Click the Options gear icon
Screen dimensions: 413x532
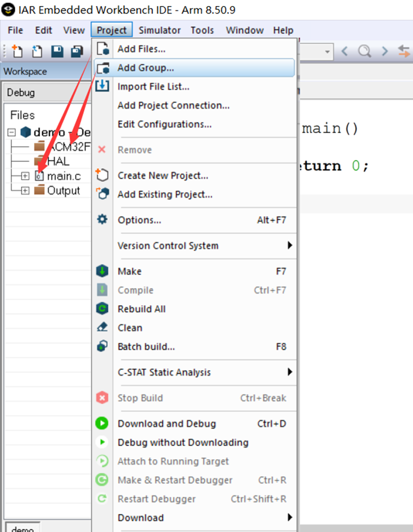pyautogui.click(x=102, y=220)
